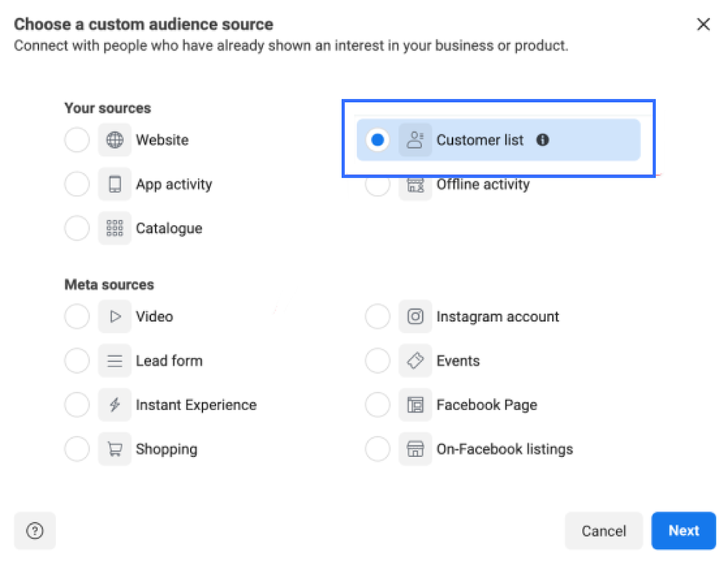
Task: Click the Instagram account camera icon
Action: click(415, 316)
